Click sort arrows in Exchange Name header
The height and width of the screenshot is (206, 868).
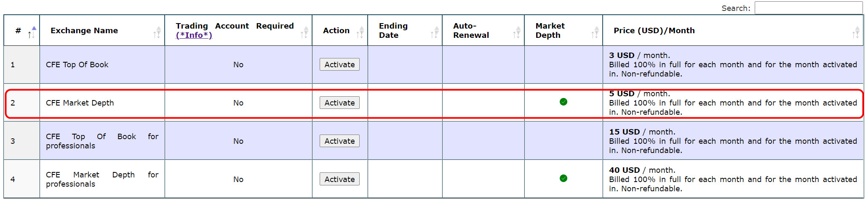tap(157, 32)
